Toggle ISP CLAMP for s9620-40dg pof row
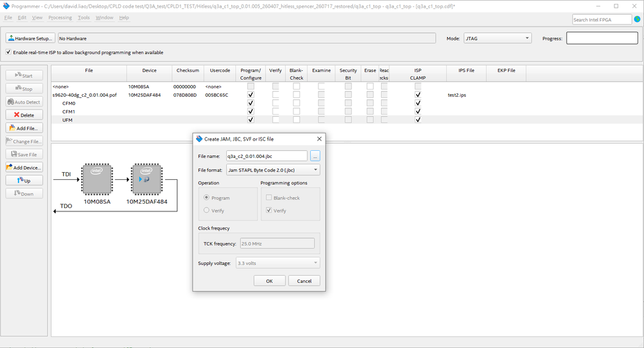Viewport: 644px width, 348px height. coord(418,95)
